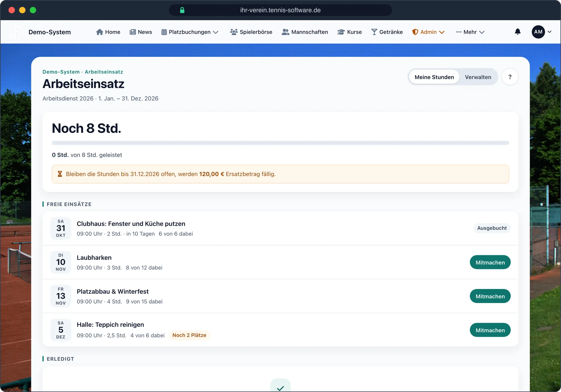The height and width of the screenshot is (392, 561).
Task: Open the Spielerbörse menu item
Action: click(251, 32)
